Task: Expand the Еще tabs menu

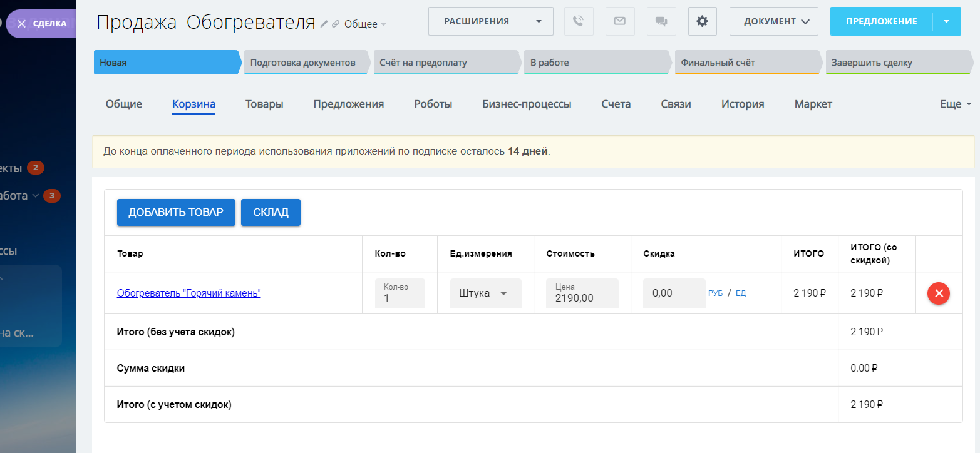Action: coord(955,104)
